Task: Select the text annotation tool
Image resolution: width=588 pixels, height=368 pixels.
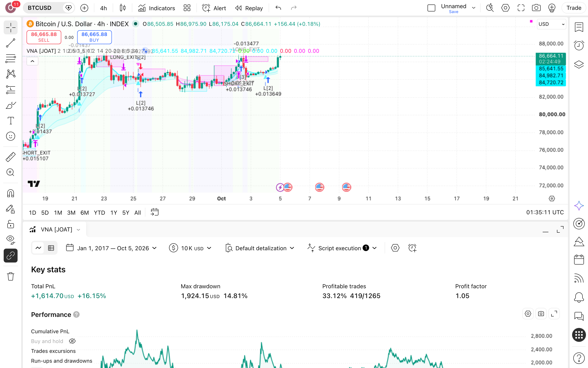Action: 10,121
